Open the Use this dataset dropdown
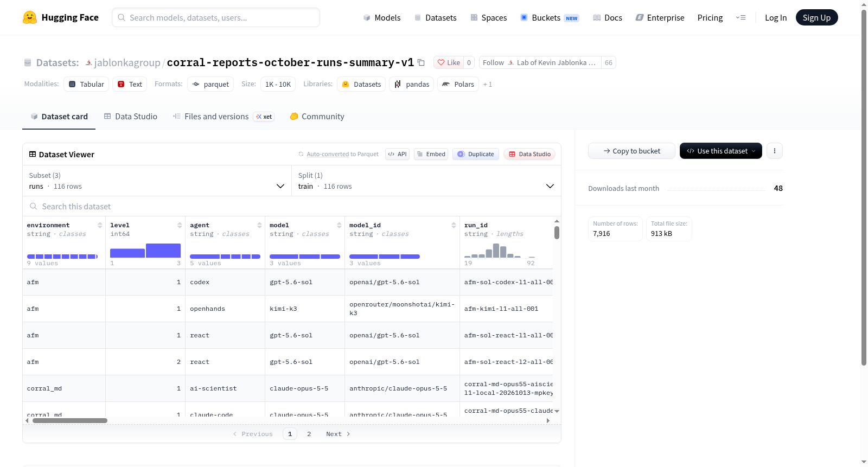The width and height of the screenshot is (868, 467). [721, 151]
